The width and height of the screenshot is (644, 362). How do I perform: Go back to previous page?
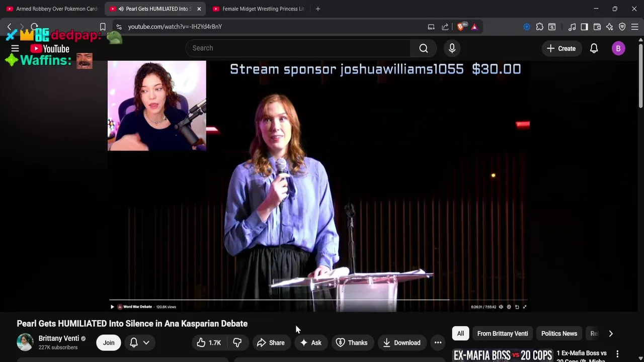click(9, 27)
